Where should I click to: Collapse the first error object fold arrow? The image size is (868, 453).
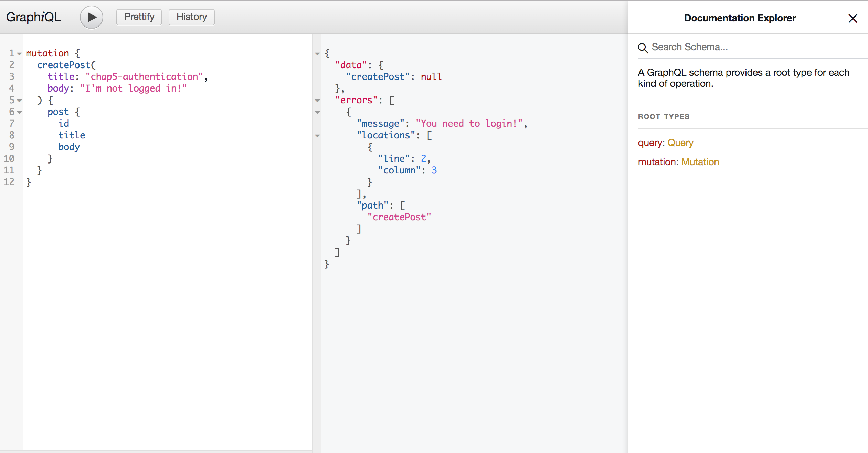coord(317,112)
